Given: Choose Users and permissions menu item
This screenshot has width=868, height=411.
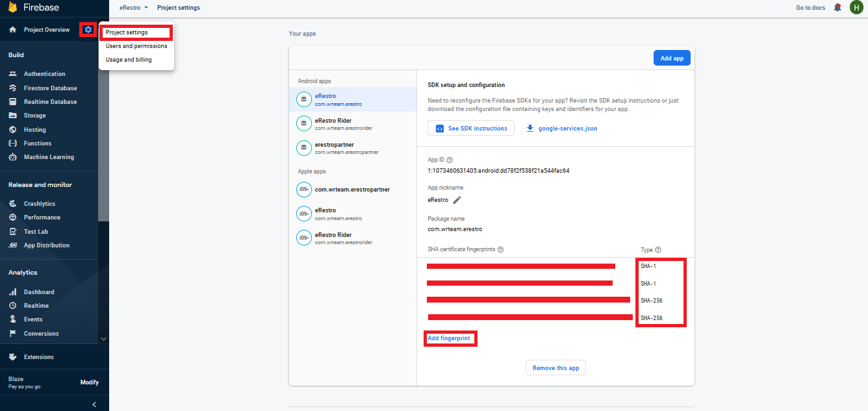Looking at the screenshot, I should point(136,46).
